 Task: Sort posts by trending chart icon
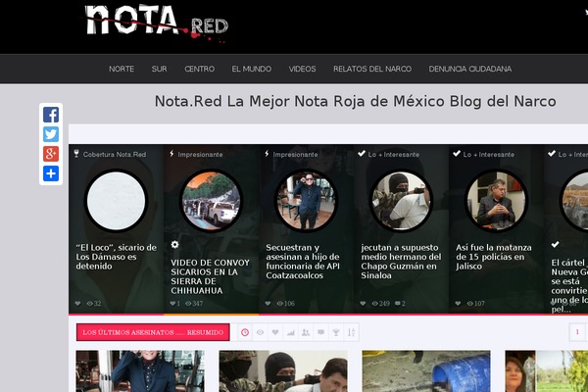coord(291,332)
